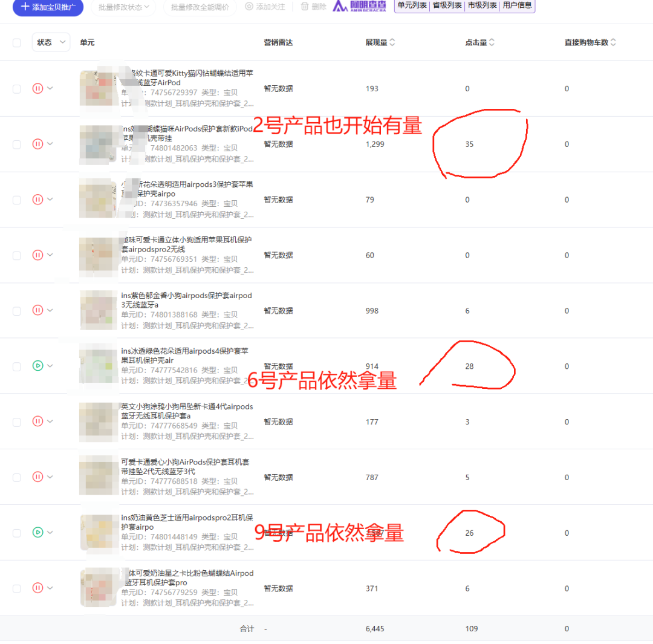
Task: Click 批量修改全能调价 button
Action: (200, 7)
